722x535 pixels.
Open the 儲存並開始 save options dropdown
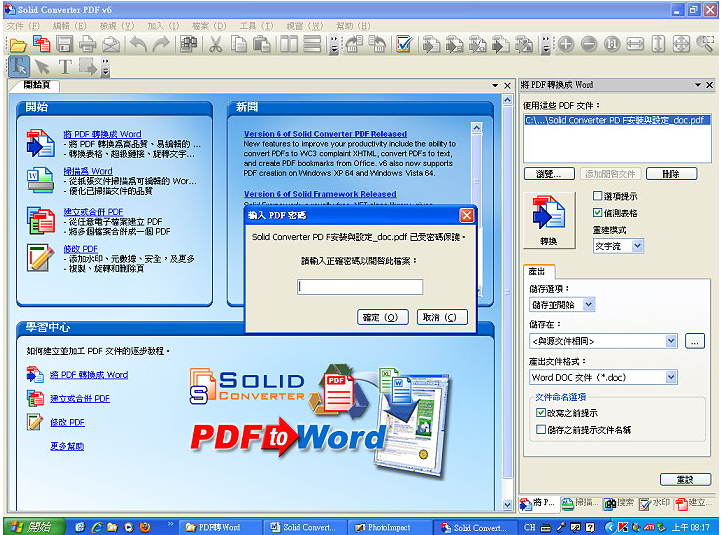588,305
